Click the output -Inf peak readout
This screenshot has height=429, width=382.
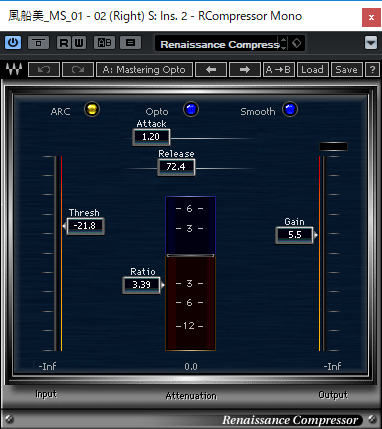[x=332, y=366]
